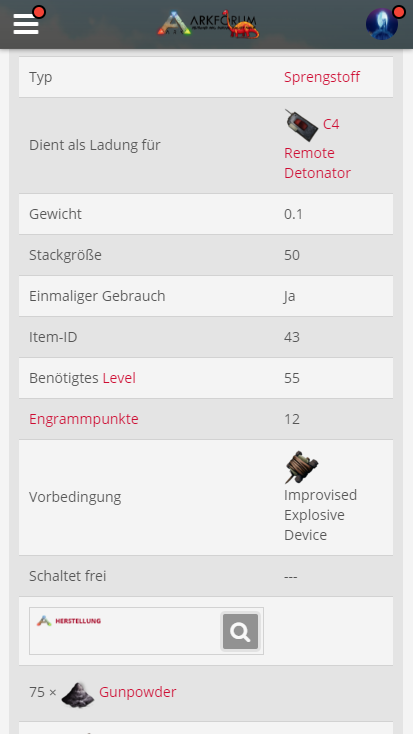Image resolution: width=413 pixels, height=734 pixels.
Task: Open the Sprengstoff type link
Action: [322, 77]
